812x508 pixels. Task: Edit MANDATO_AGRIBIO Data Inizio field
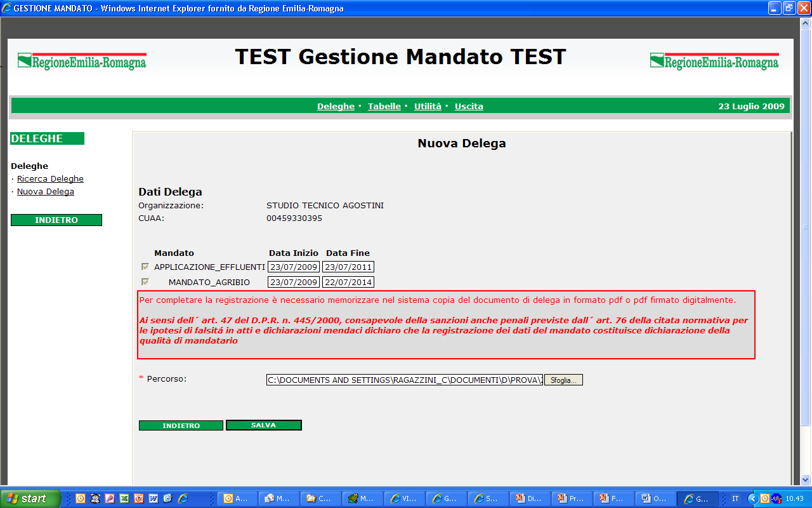click(294, 282)
